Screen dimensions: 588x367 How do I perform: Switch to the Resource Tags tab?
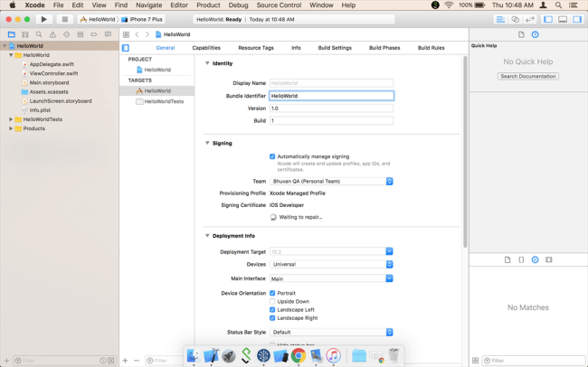tap(256, 48)
